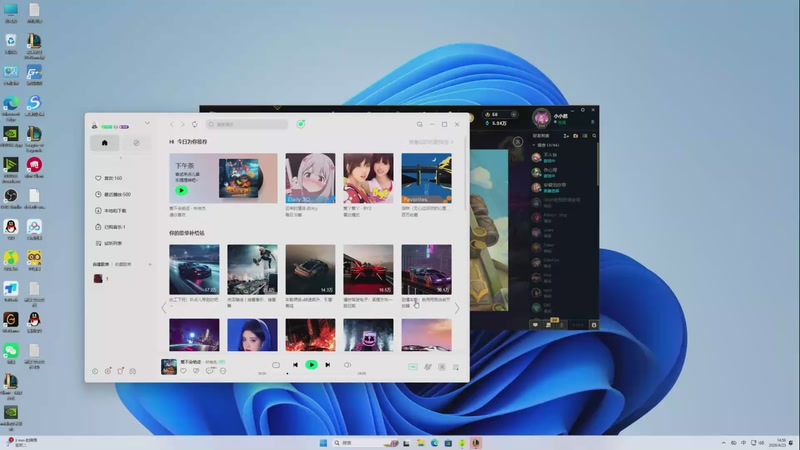
Task: Skip to the previous track
Action: point(295,365)
